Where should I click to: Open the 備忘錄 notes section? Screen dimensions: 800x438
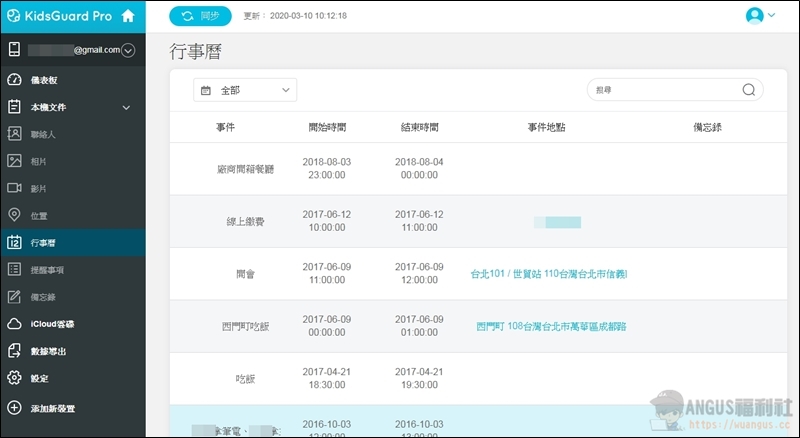pyautogui.click(x=42, y=297)
